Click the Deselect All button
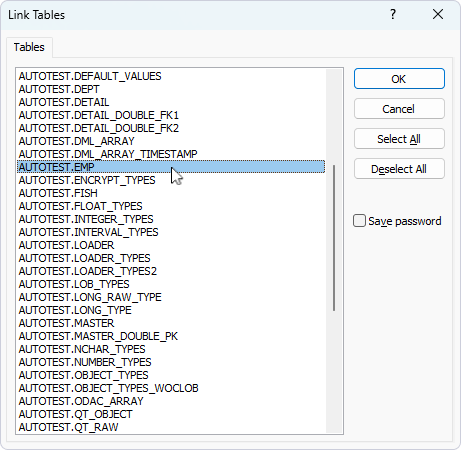The image size is (461, 450). coord(399,169)
